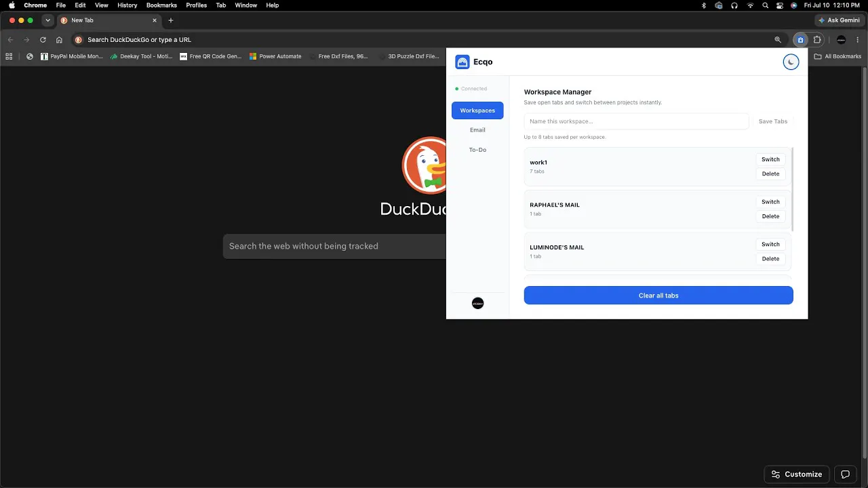Open a new tab with plus button
The height and width of the screenshot is (488, 868).
click(x=171, y=20)
